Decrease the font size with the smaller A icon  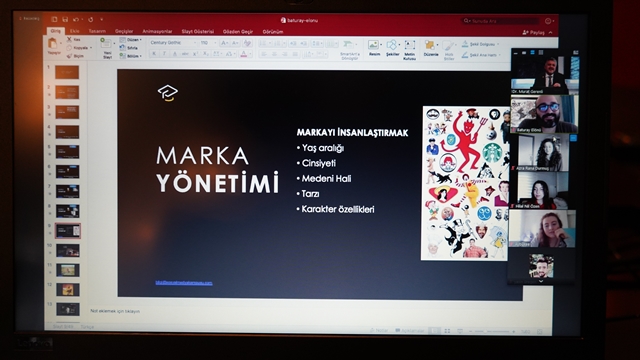tap(235, 43)
